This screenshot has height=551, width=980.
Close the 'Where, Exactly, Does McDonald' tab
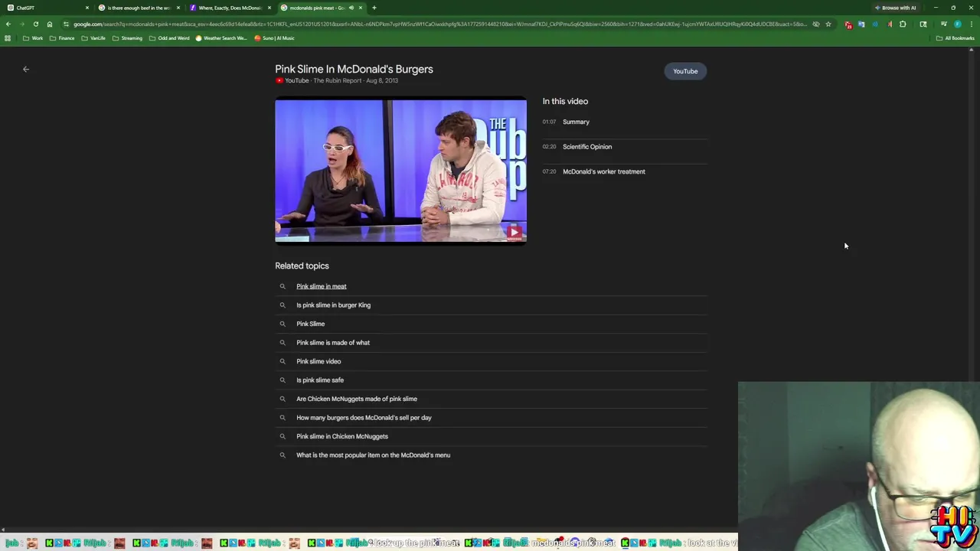click(x=269, y=8)
